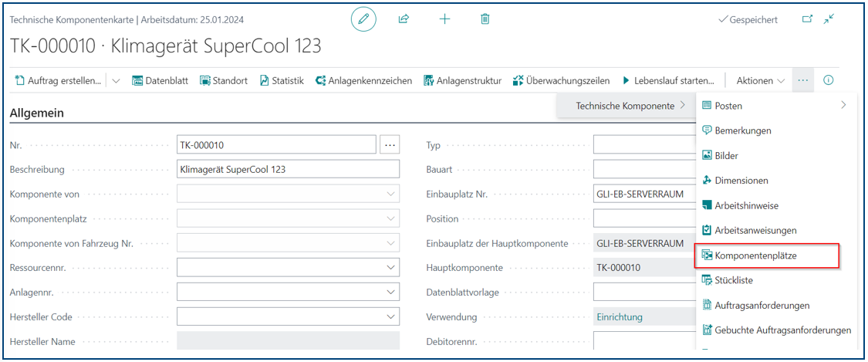Select Arbeitsanweisungen menu entry
Viewport: 868px width, 362px height.
775,230
